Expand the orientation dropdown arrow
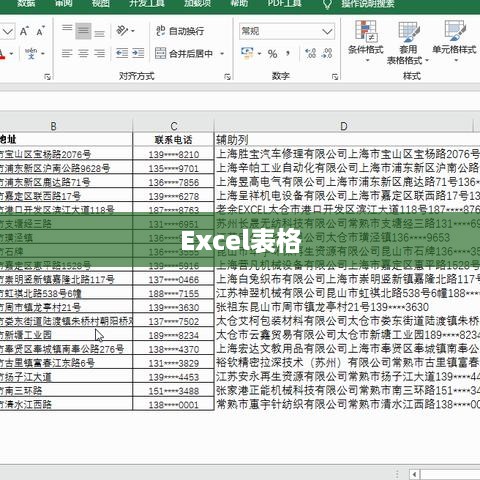This screenshot has height=480, width=480. [133, 31]
